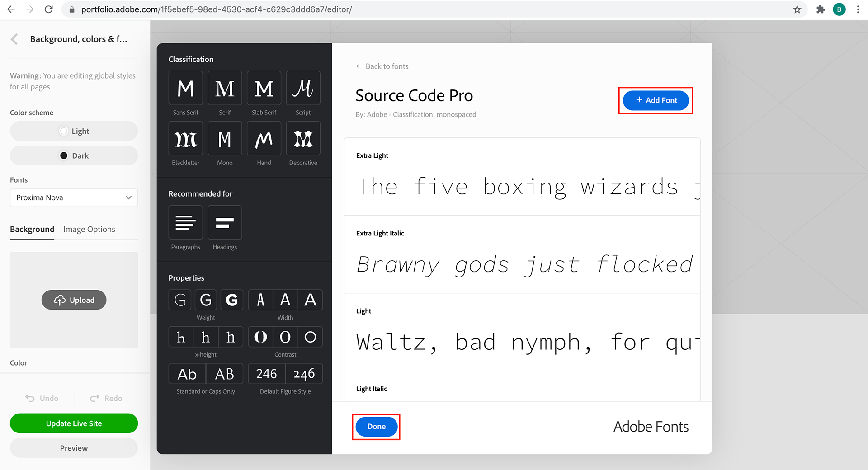Viewport: 868px width, 470px height.
Task: Follow the Back to fonts link
Action: tap(382, 66)
